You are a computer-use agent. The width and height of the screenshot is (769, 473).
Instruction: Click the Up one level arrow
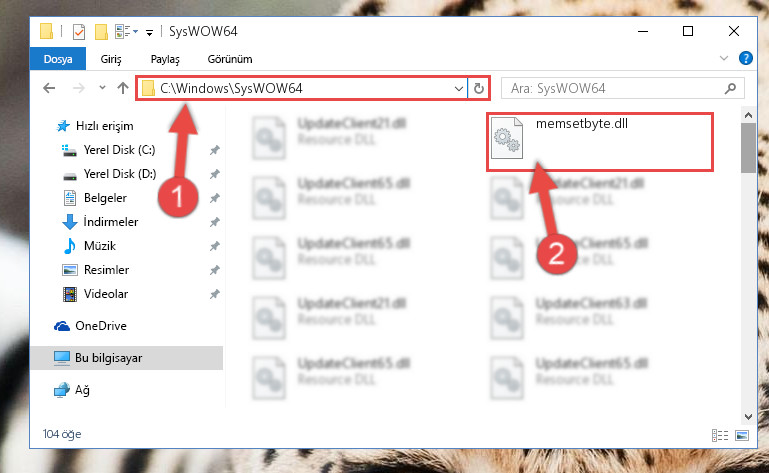click(123, 88)
